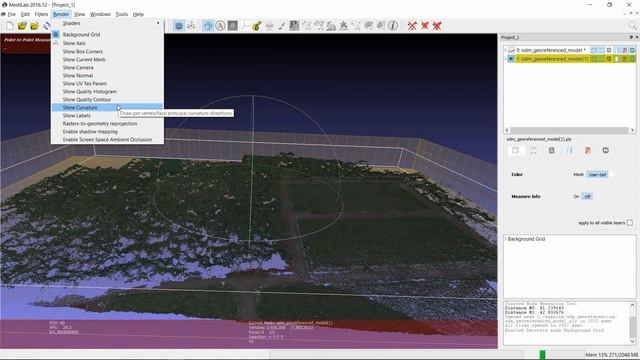Image resolution: width=640 pixels, height=360 pixels.
Task: Open the Windows menu
Action: click(x=100, y=14)
